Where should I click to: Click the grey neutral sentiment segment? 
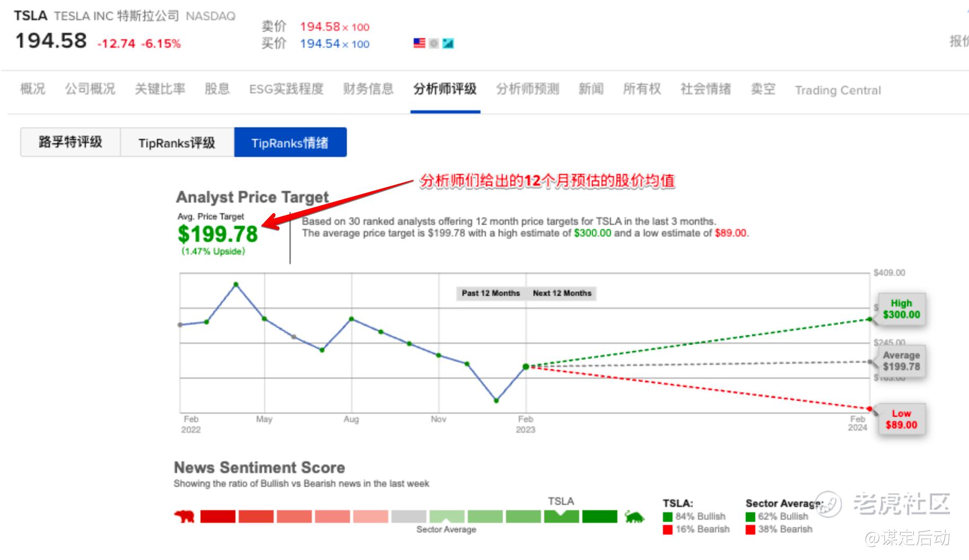coord(408,517)
